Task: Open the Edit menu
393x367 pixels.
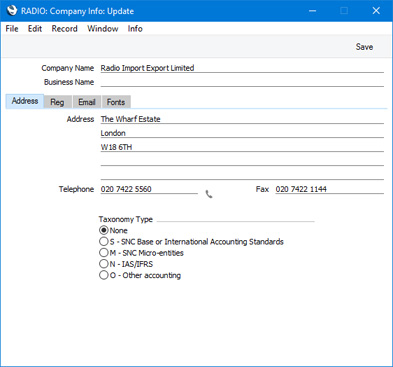Action: tap(35, 29)
